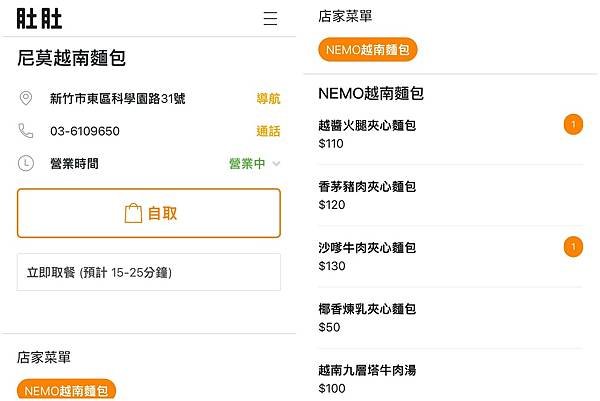The image size is (600, 401).
Task: Open the hamburger menu icon
Action: (x=270, y=18)
